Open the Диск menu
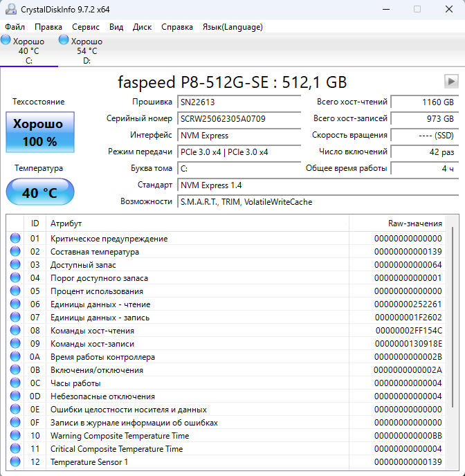465x476 pixels. pyautogui.click(x=142, y=27)
